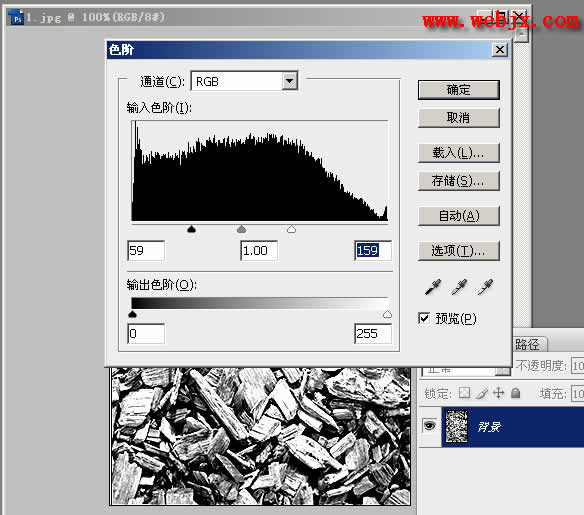Click the Photoshop document icon in title bar
This screenshot has width=584, height=515.
pos(16,18)
